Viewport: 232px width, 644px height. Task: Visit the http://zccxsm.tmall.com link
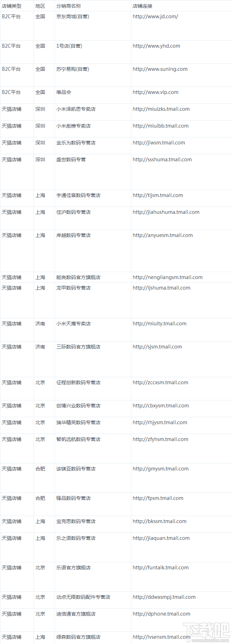click(160, 382)
